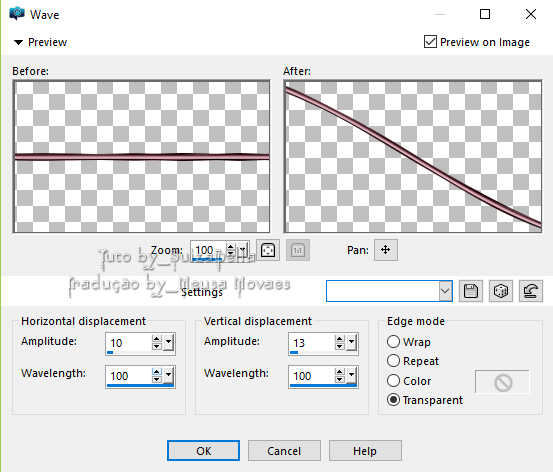The image size is (553, 472).
Task: Maximize the Wave dialog window
Action: tap(485, 14)
